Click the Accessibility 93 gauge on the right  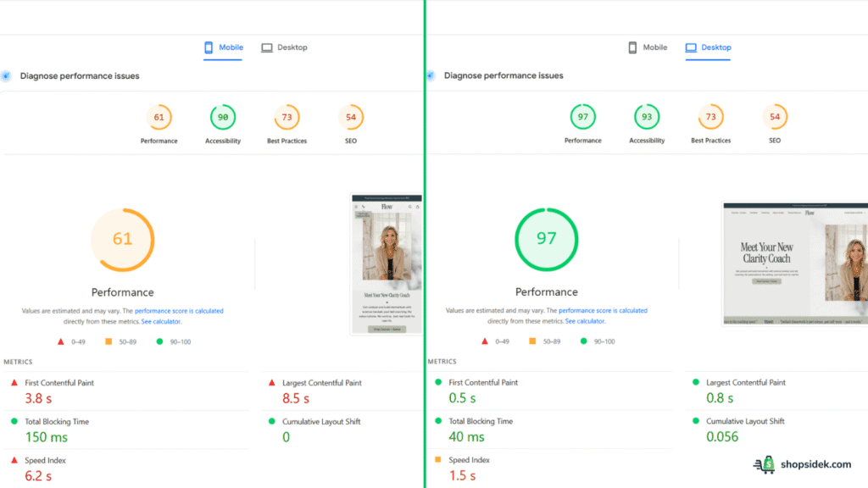pyautogui.click(x=647, y=117)
